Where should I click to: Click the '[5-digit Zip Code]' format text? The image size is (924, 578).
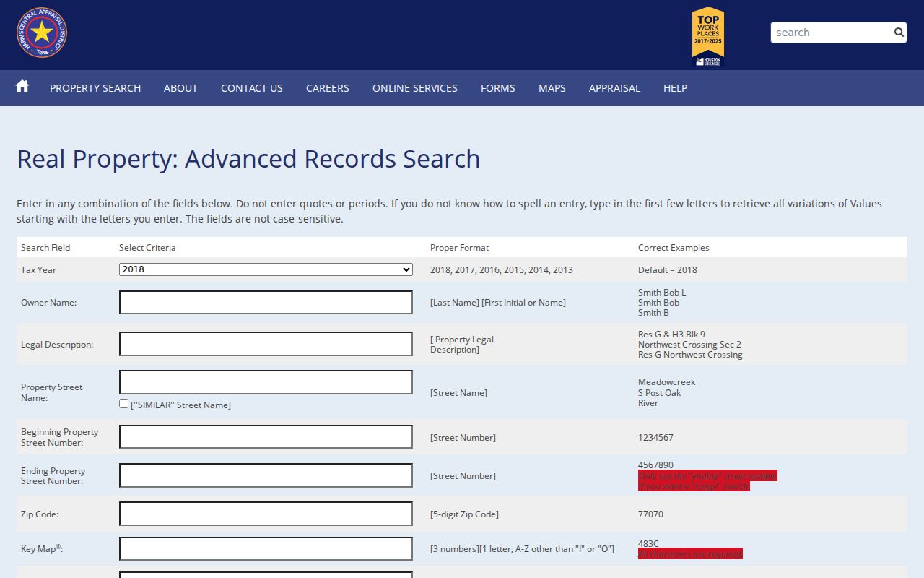pos(464,514)
